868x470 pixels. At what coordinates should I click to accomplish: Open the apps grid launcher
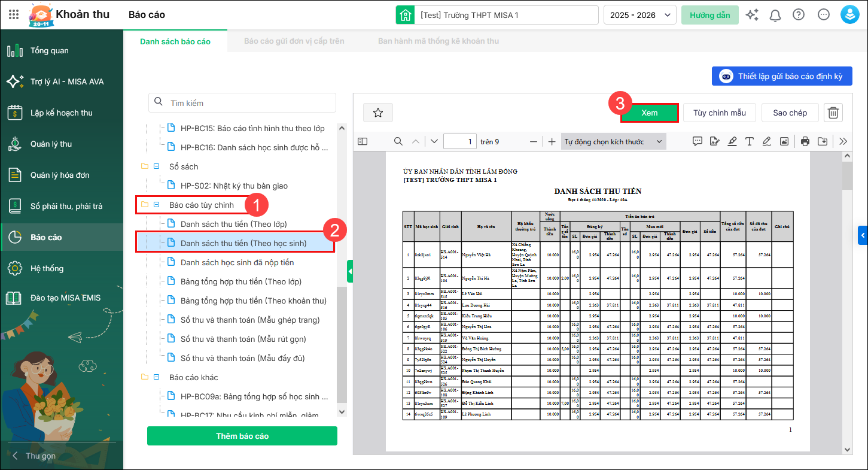[14, 15]
